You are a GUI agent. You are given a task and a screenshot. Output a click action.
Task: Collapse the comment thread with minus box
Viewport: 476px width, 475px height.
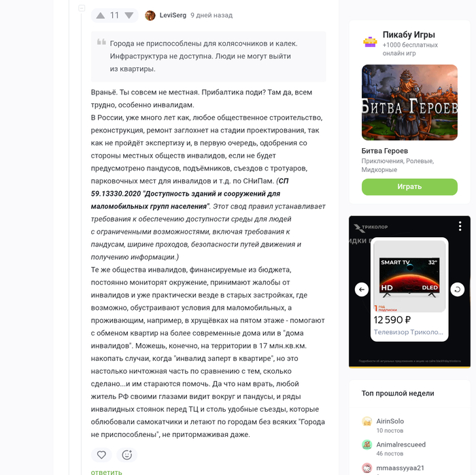(x=82, y=8)
